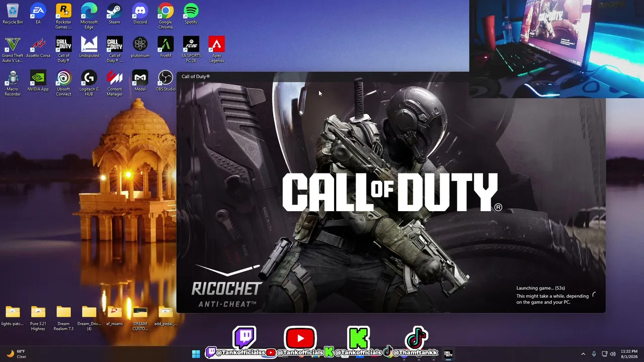Open the Steam desktop shortcut

click(115, 14)
